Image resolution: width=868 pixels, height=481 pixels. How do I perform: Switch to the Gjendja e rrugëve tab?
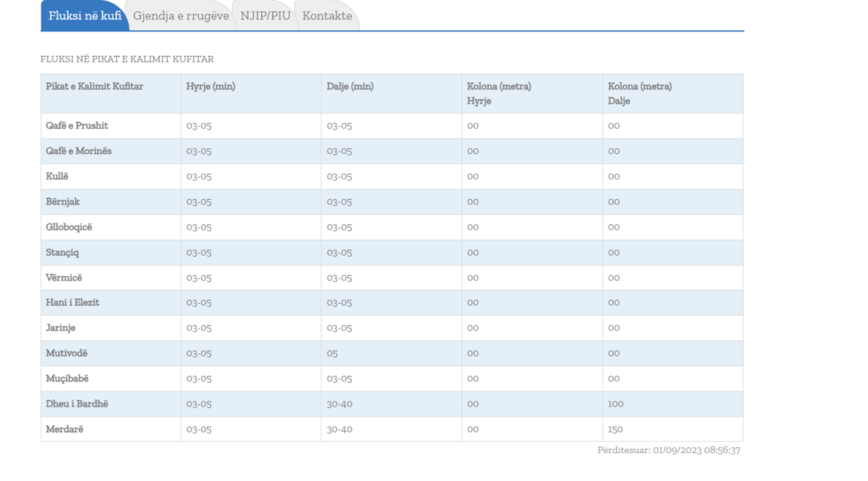point(181,16)
